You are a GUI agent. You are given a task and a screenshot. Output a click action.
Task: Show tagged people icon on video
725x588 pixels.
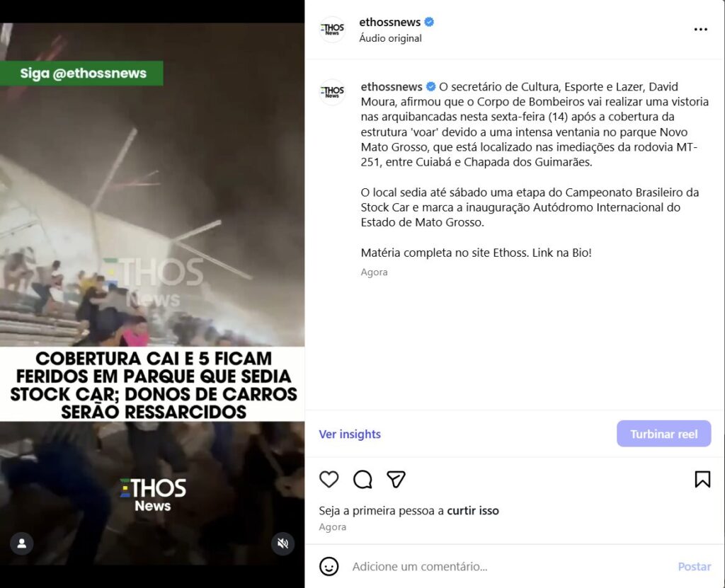(x=22, y=543)
